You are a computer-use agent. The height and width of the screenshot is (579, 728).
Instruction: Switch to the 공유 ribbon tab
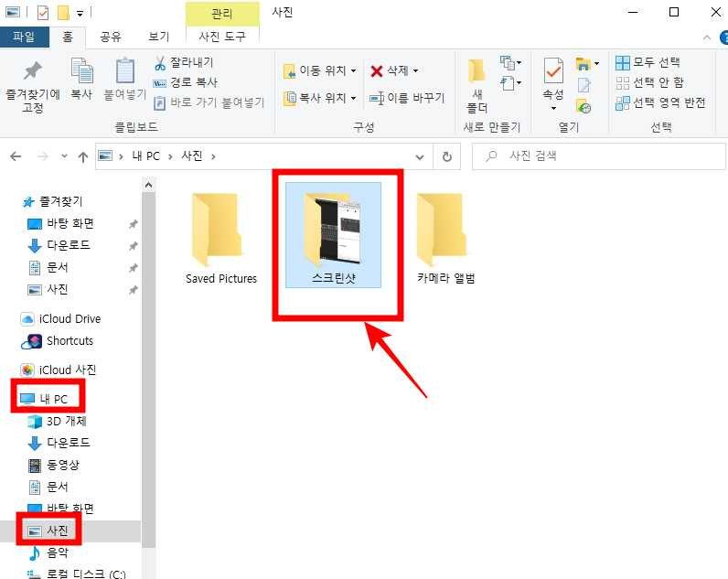111,37
